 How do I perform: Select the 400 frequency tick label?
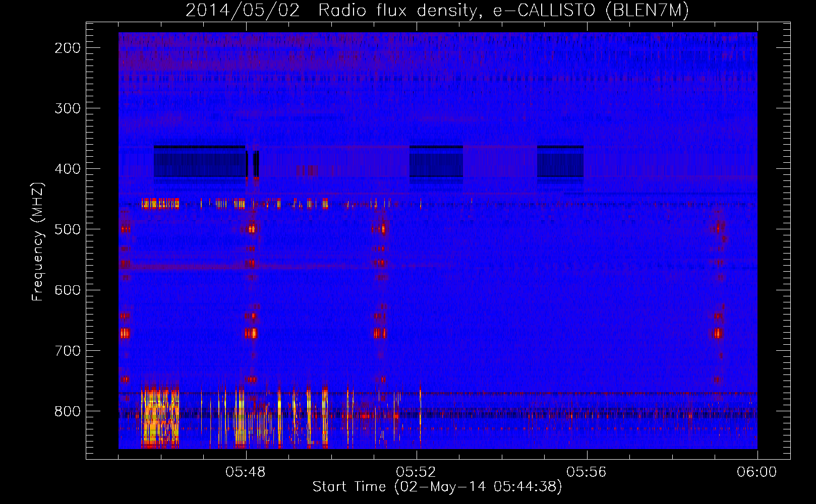pyautogui.click(x=68, y=169)
